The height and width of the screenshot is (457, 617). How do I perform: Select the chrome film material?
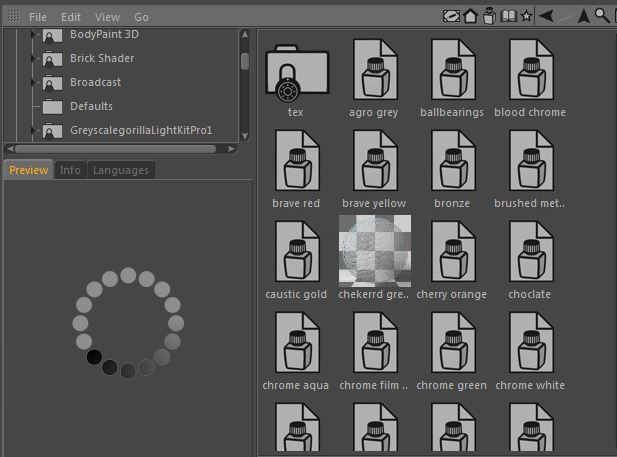[375, 342]
